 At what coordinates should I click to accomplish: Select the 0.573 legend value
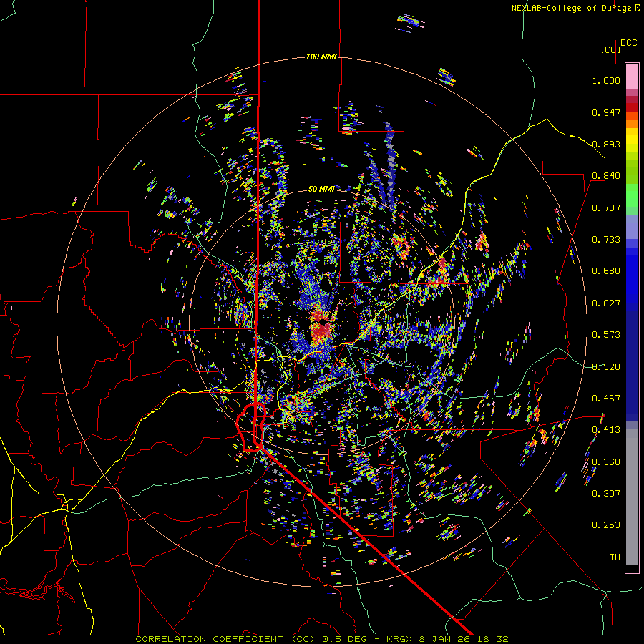click(x=606, y=335)
